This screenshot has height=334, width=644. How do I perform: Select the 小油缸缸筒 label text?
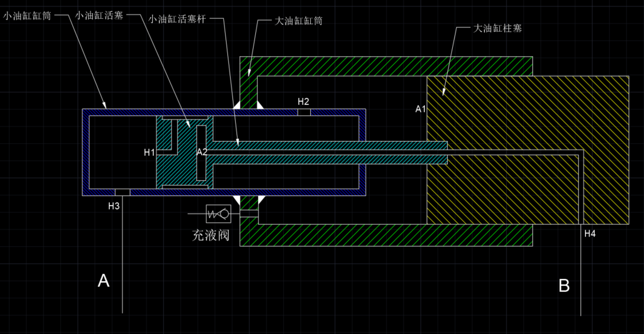coord(27,16)
